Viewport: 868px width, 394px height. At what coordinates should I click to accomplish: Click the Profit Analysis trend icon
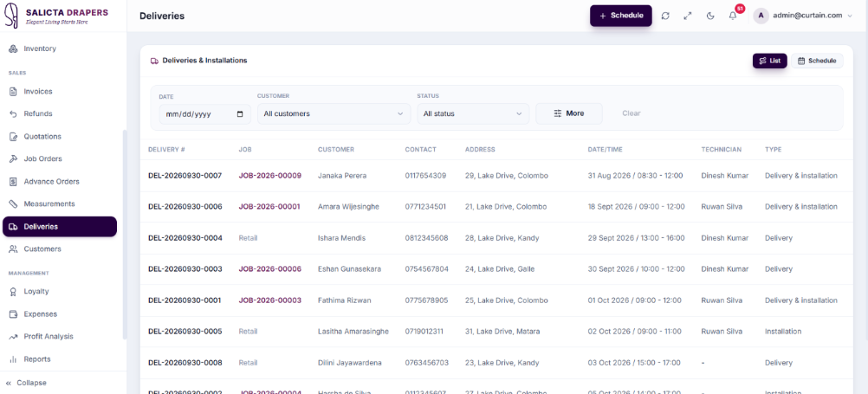[x=13, y=337]
